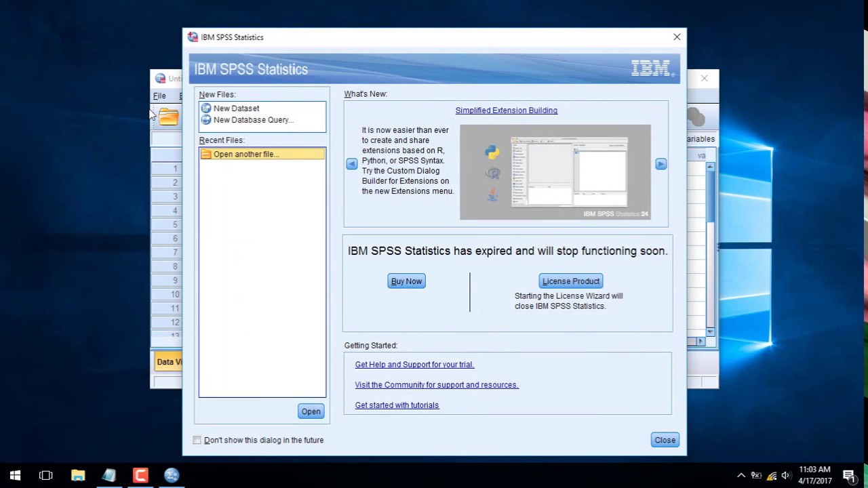This screenshot has width=868, height=488.
Task: Show next What's New slide
Action: [661, 164]
